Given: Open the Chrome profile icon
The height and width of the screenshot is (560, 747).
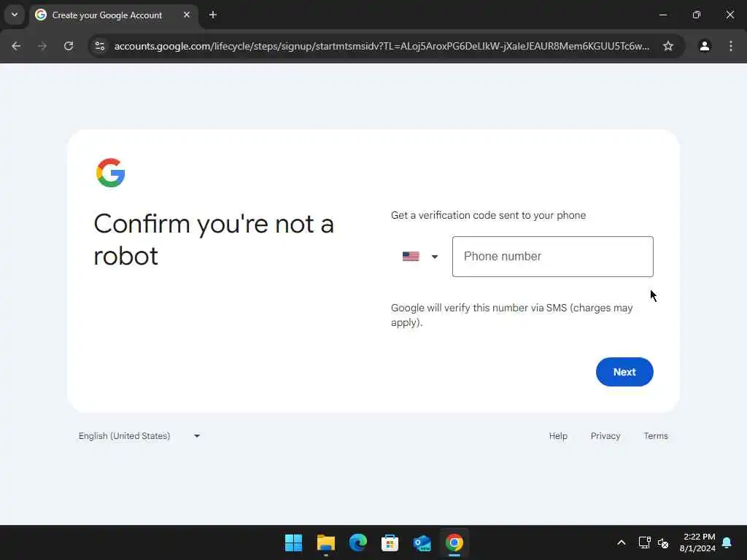Looking at the screenshot, I should click(x=705, y=46).
